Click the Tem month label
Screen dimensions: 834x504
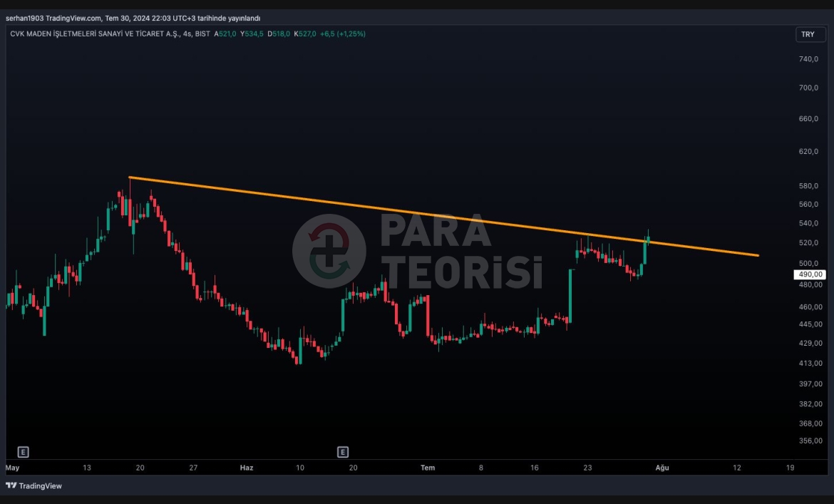pos(428,468)
